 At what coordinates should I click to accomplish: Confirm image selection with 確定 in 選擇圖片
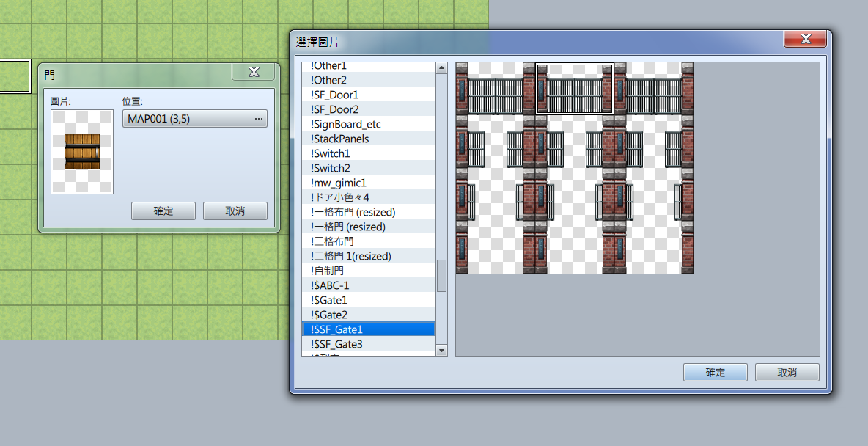coord(716,373)
